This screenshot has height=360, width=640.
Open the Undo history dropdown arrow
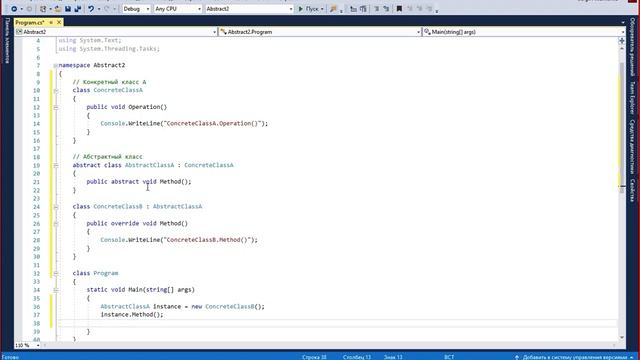[x=98, y=9]
